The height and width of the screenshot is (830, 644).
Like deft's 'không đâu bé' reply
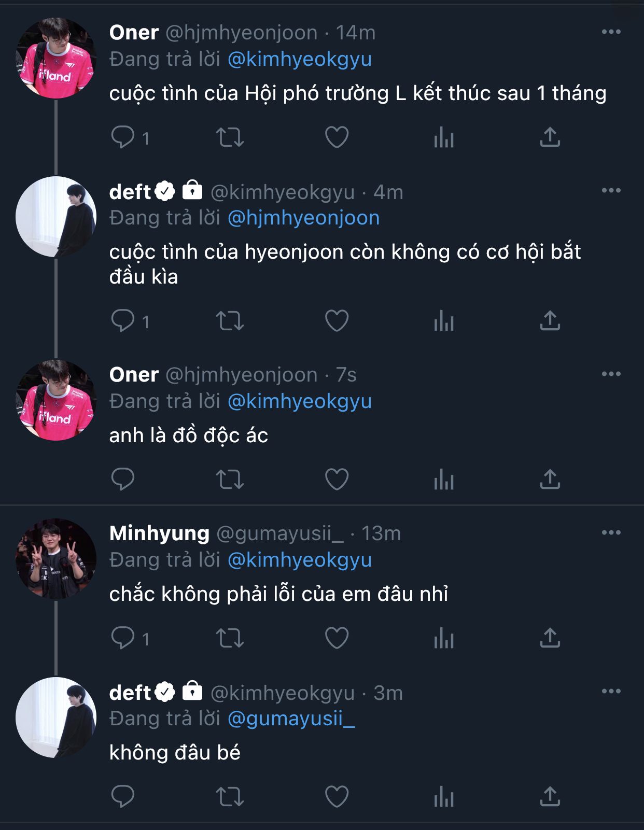point(337,797)
